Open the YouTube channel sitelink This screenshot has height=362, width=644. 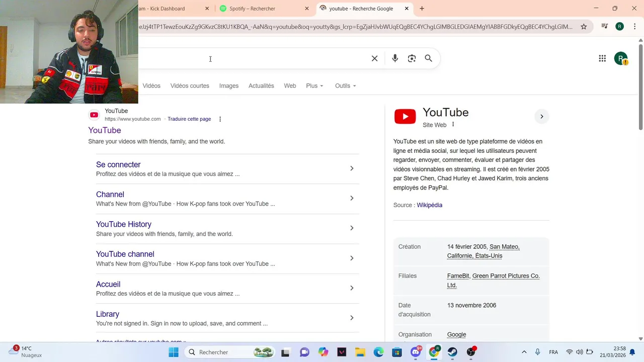point(125,254)
